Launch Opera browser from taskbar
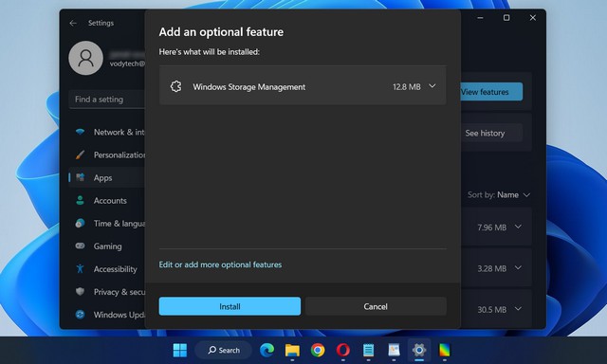The image size is (607, 364). point(343,350)
